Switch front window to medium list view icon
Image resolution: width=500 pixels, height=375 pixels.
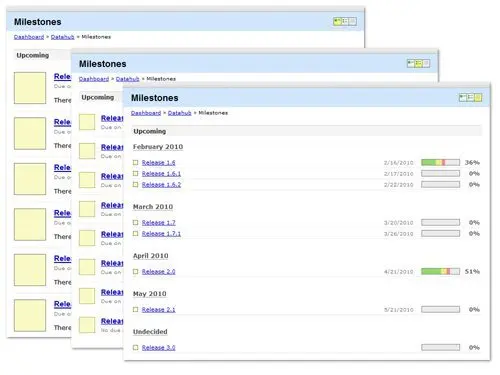click(470, 97)
